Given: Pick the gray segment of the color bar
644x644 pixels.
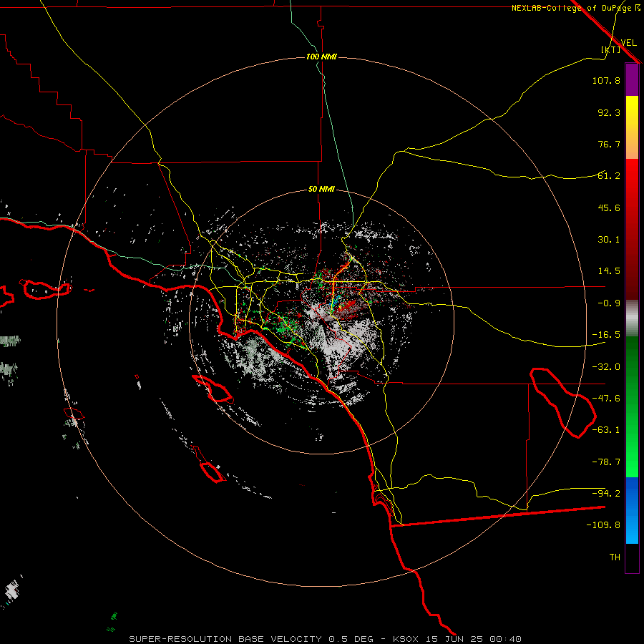Looking at the screenshot, I should click(632, 318).
